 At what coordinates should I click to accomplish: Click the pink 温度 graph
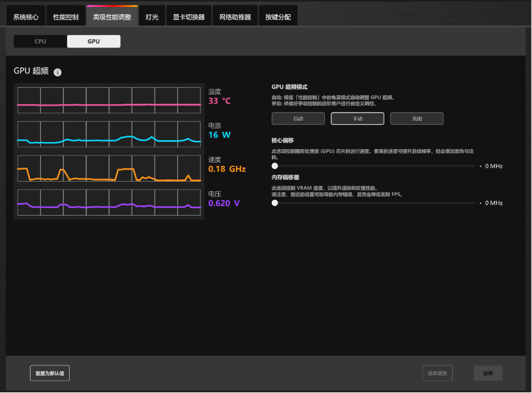tap(109, 100)
